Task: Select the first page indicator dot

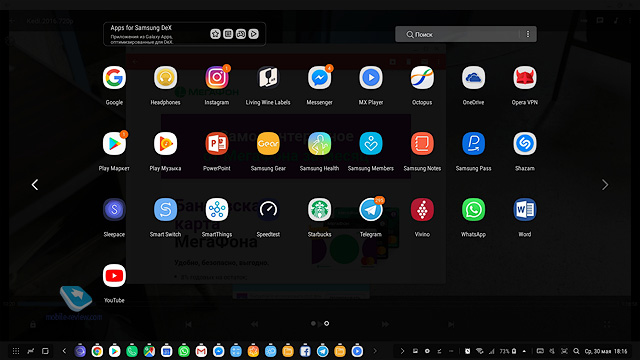Action: click(x=313, y=323)
